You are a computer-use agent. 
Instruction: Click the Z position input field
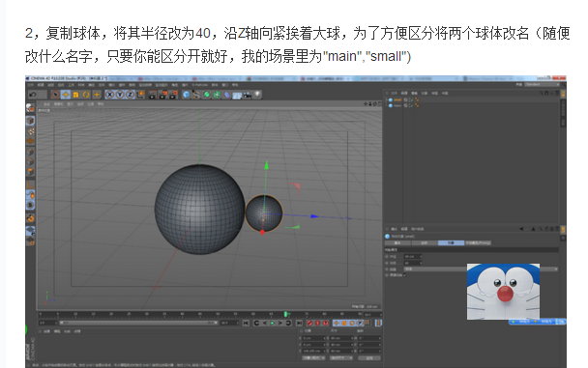[314, 352]
